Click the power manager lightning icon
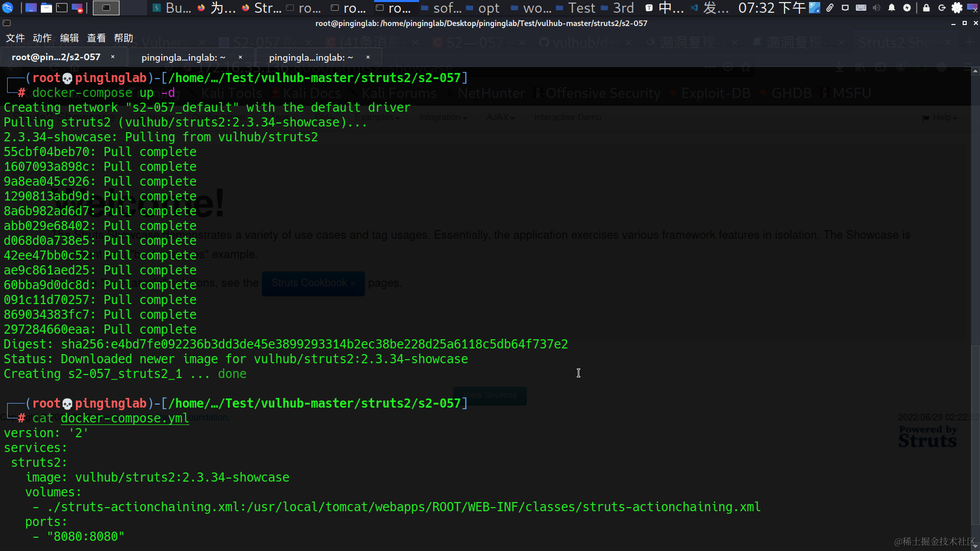Viewport: 980px width, 551px height. (x=906, y=8)
